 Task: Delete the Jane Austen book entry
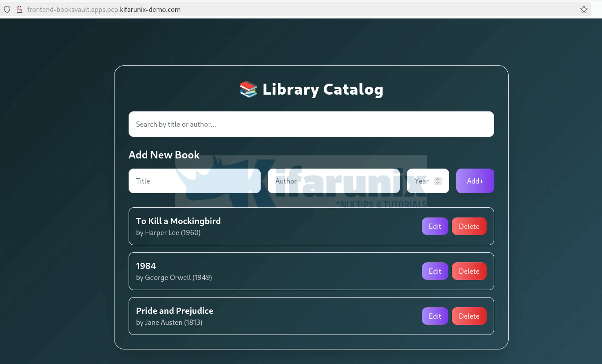[x=469, y=316]
